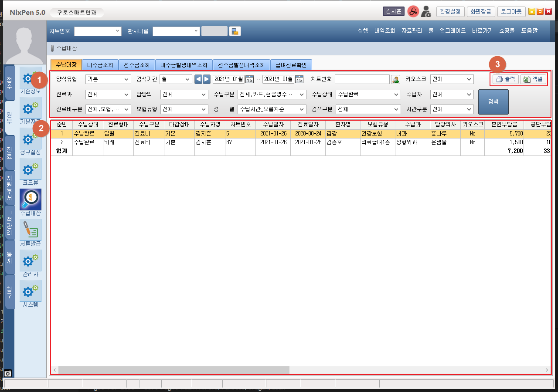Open the user settings icon next to stethoscope

[x=426, y=12]
